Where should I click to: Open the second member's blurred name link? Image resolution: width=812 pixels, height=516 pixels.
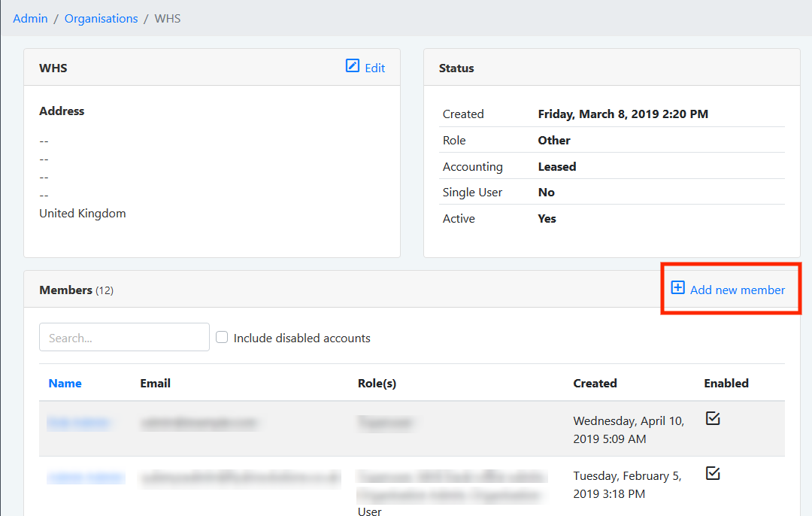86,478
